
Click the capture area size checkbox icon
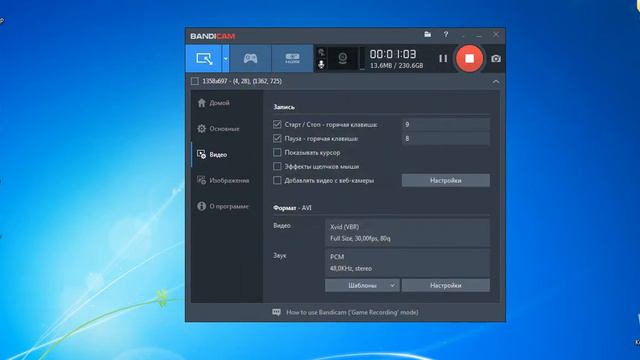click(195, 81)
